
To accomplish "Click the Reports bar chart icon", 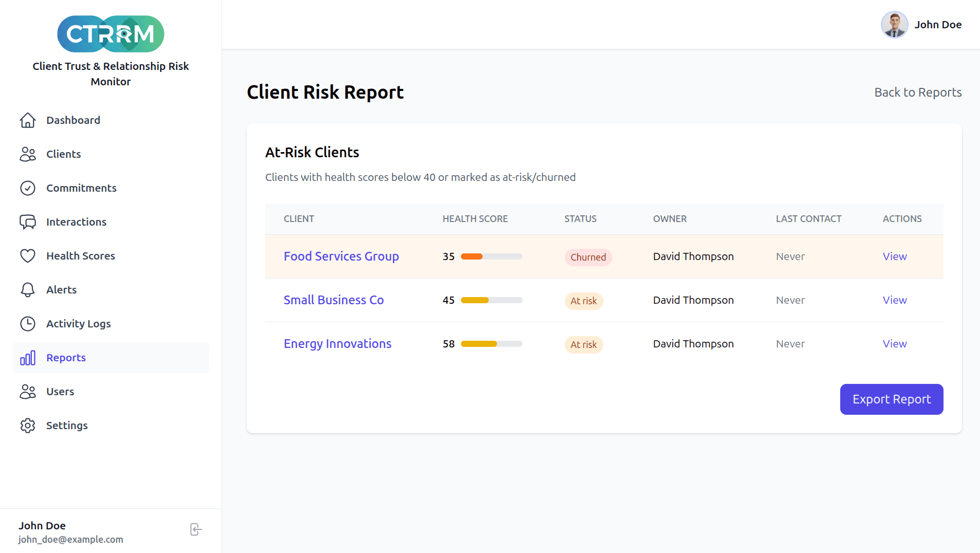I will tap(28, 358).
